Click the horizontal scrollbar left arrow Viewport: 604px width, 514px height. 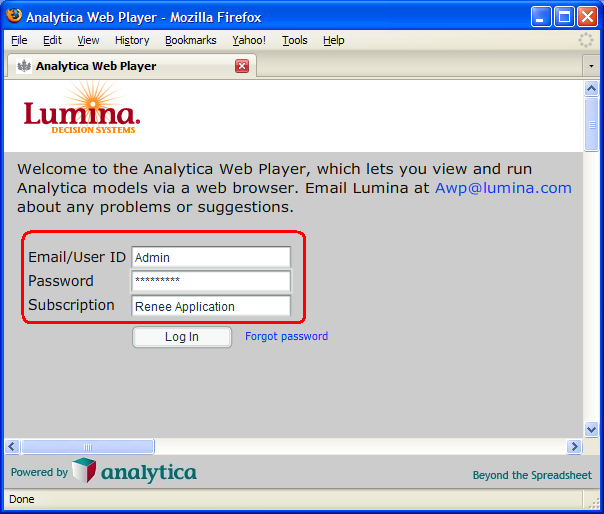12,447
